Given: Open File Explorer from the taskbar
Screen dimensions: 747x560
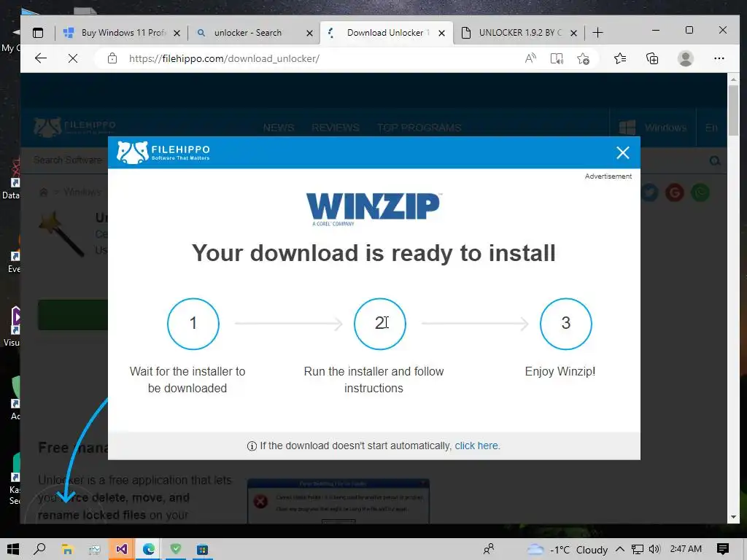Looking at the screenshot, I should click(x=67, y=550).
